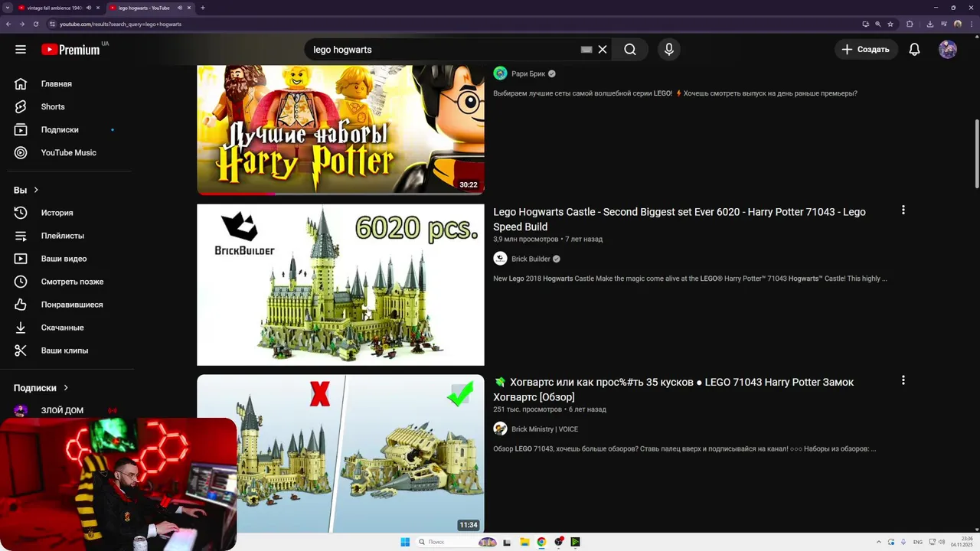Open a new browser tab
The height and width of the screenshot is (551, 980).
(x=203, y=8)
